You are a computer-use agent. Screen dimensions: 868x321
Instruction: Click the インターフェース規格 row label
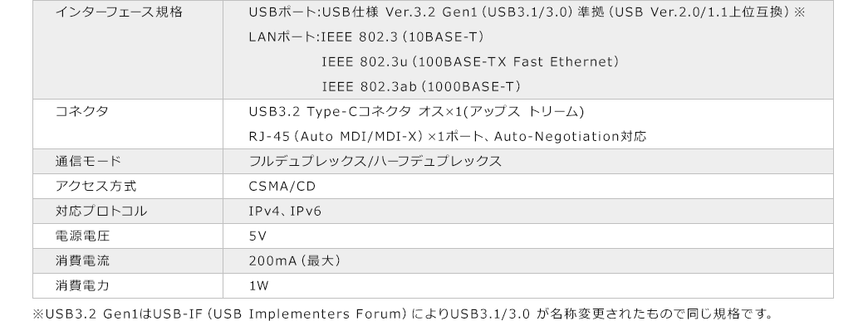point(119,12)
